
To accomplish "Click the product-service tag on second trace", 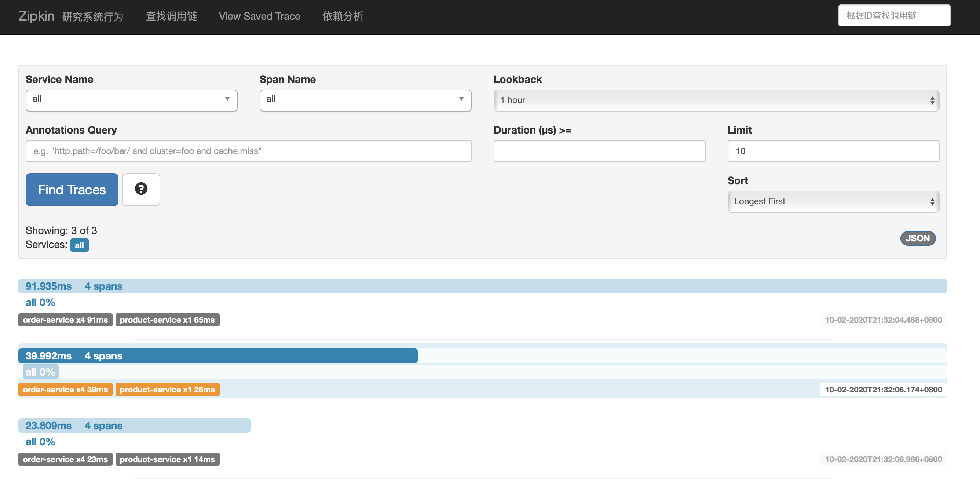I will [x=167, y=388].
